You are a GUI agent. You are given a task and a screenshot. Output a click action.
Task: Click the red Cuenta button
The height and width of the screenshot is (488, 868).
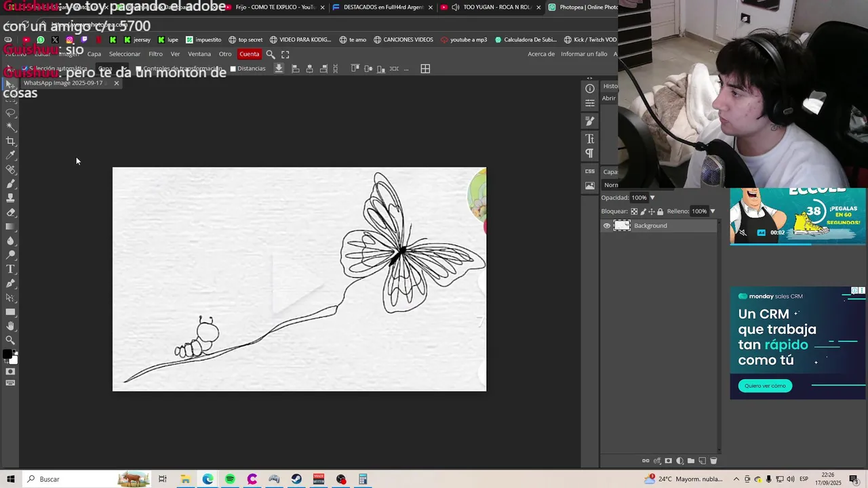[250, 54]
